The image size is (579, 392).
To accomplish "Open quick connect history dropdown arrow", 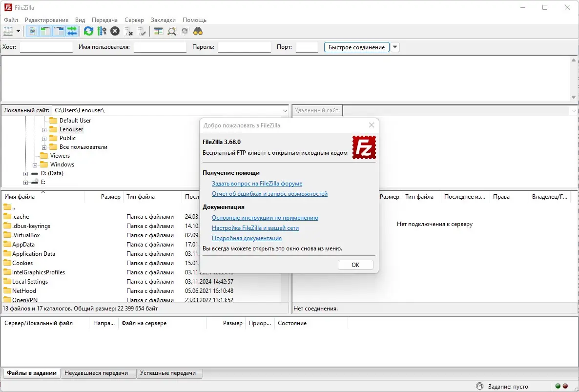I will (395, 47).
